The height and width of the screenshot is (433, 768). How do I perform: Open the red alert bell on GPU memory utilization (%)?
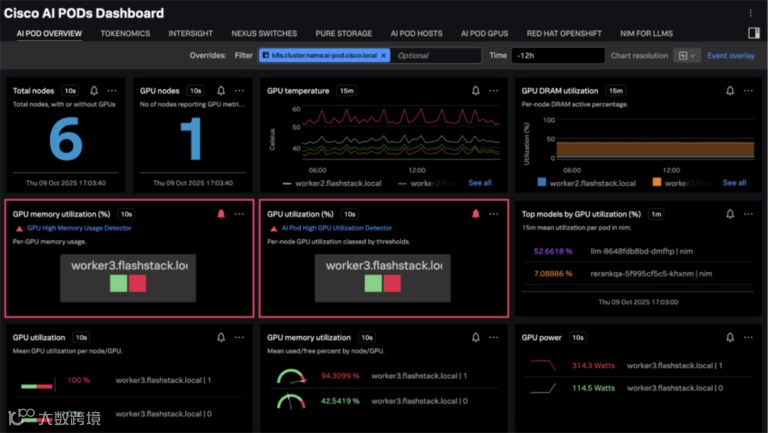pos(221,214)
